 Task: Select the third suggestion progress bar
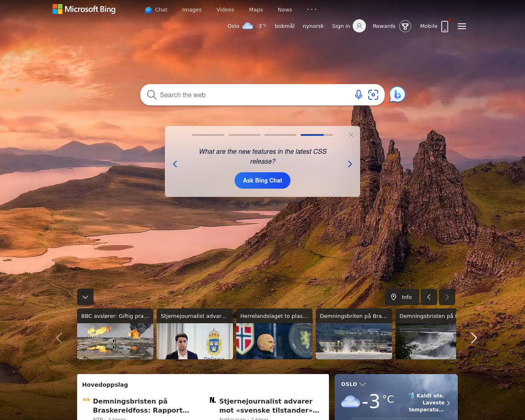click(x=281, y=135)
